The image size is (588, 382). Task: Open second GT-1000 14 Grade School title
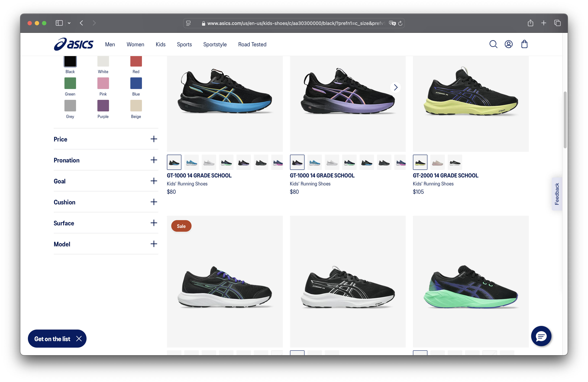(x=322, y=175)
